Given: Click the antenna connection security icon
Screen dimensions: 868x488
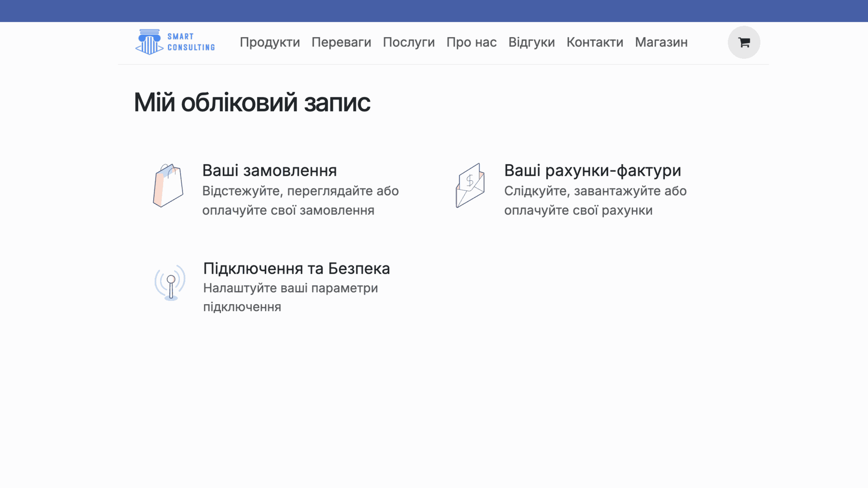Looking at the screenshot, I should click(x=170, y=283).
